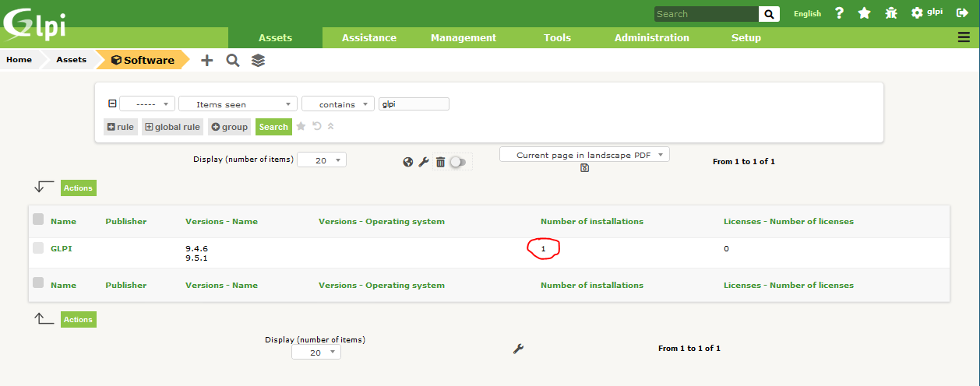The width and height of the screenshot is (980, 386).
Task: Open the Setup menu
Action: click(x=746, y=37)
